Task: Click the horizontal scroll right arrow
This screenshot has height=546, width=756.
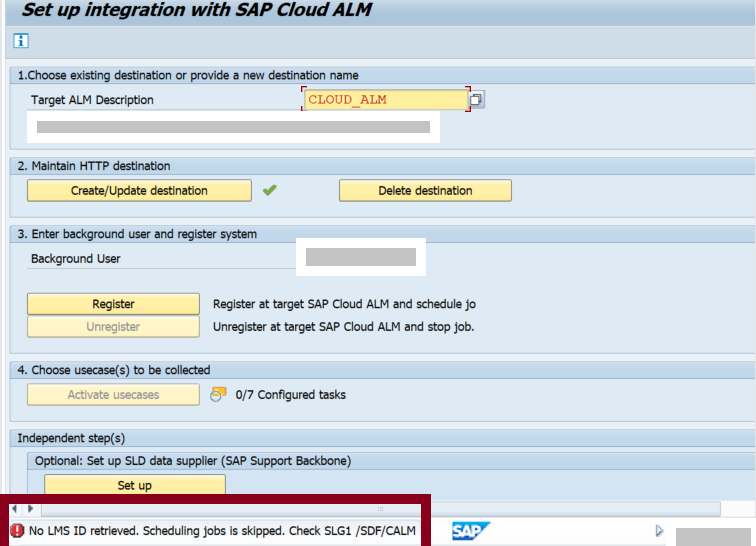Action: pos(30,508)
